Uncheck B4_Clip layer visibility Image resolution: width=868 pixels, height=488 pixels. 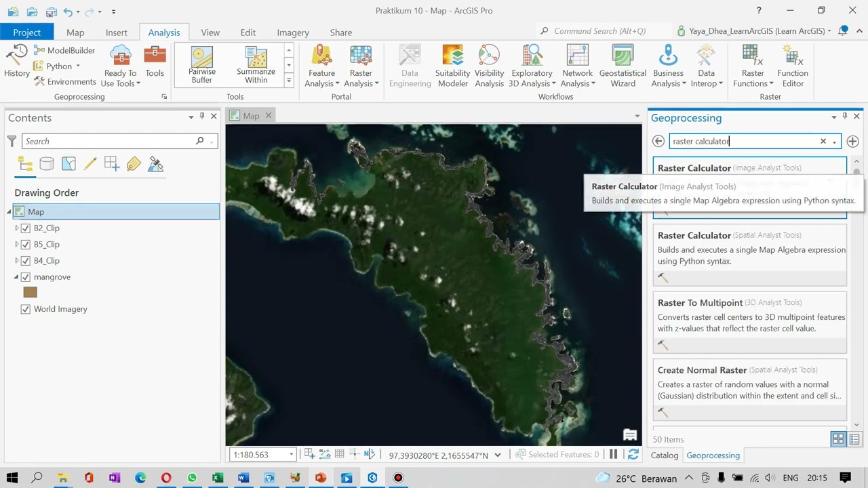[26, 260]
